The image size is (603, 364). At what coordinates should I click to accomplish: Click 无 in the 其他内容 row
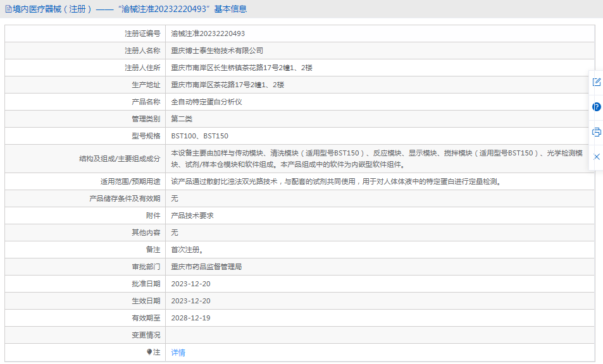[175, 233]
